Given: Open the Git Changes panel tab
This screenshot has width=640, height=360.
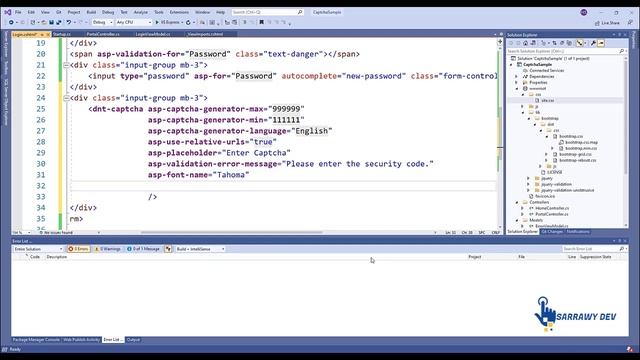Looking at the screenshot, I should (551, 232).
